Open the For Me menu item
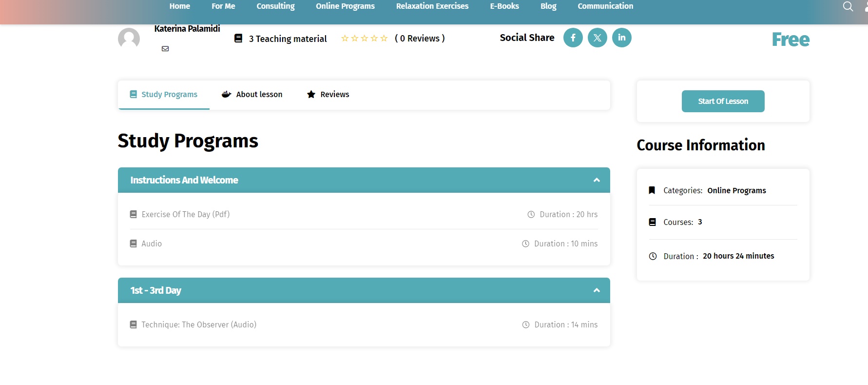868x385 pixels. [223, 6]
